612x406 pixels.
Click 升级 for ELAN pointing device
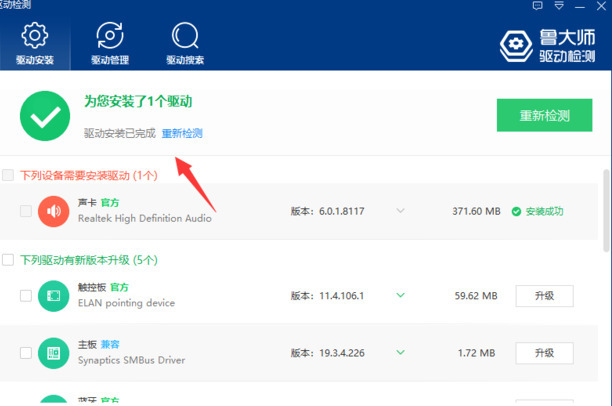pyautogui.click(x=544, y=296)
